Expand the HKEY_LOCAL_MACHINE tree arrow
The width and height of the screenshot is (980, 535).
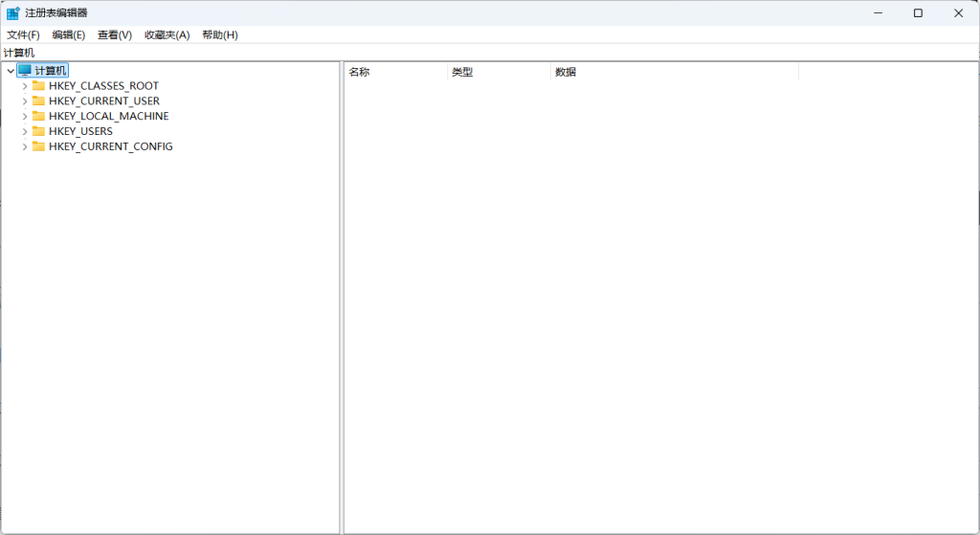point(25,116)
